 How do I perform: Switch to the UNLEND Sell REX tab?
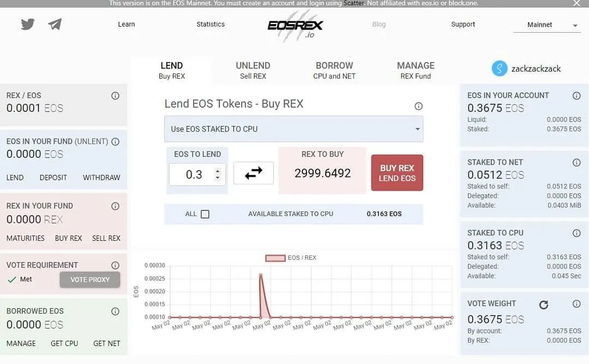coord(253,70)
